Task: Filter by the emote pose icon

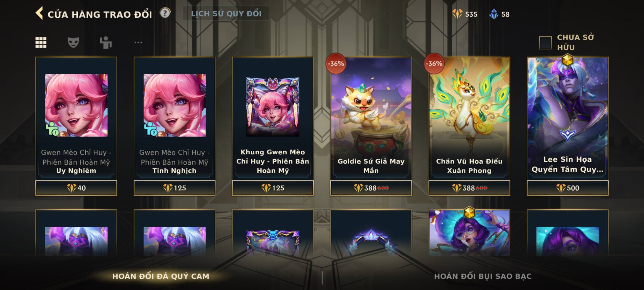Action: (x=106, y=42)
